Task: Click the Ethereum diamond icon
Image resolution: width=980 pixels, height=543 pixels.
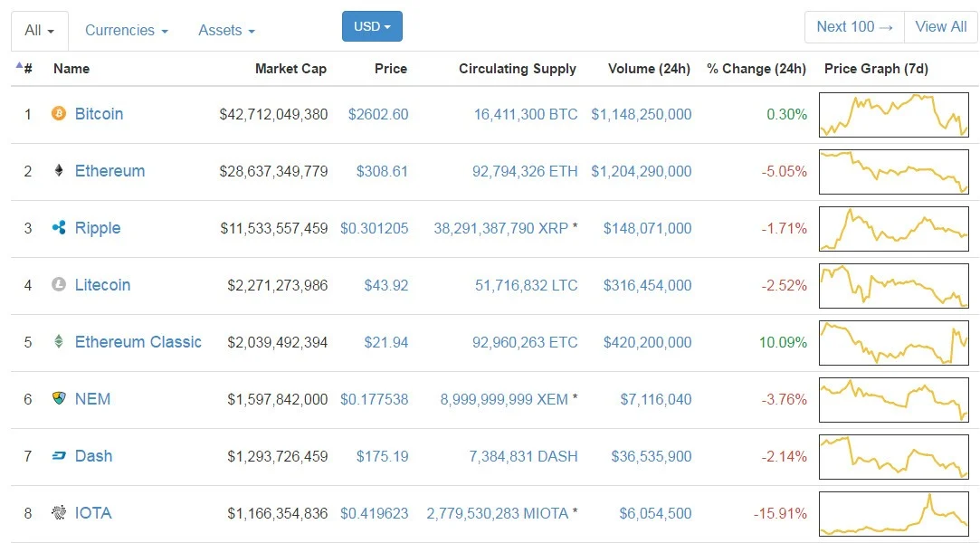Action: (59, 171)
